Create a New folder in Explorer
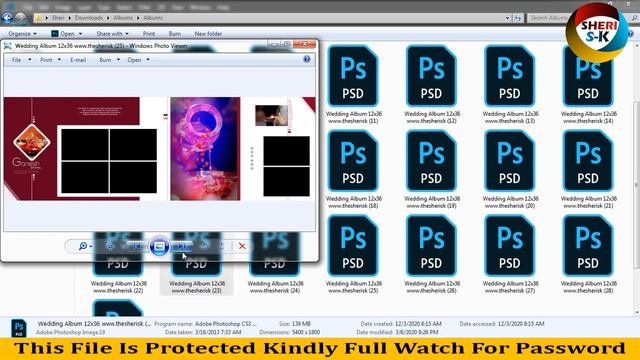This screenshot has height=360, width=640. point(208,33)
